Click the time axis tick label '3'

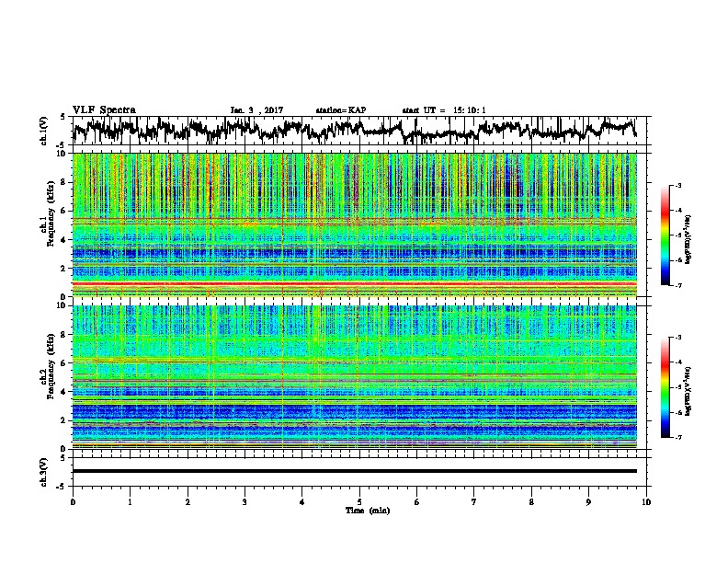point(245,502)
